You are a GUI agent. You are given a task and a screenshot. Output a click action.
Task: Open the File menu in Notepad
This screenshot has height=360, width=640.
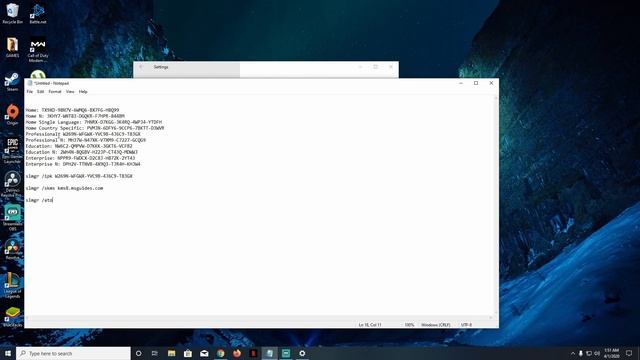tap(30, 91)
